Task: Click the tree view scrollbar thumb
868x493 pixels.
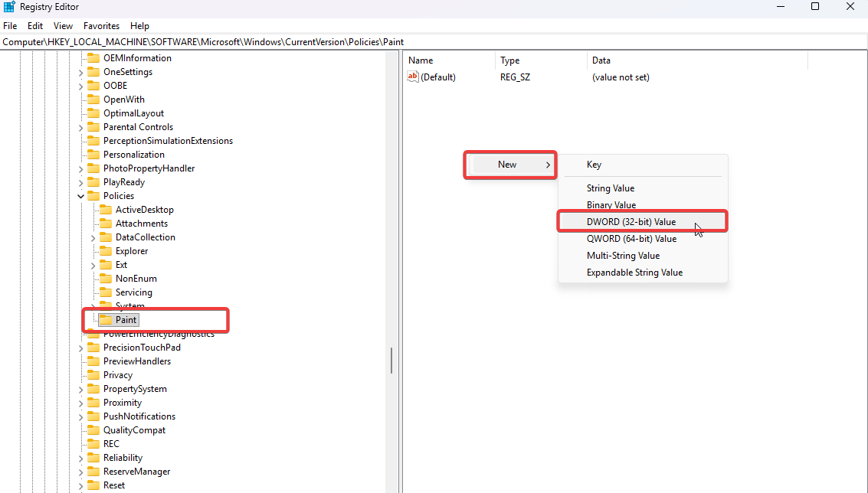Action: [x=392, y=360]
